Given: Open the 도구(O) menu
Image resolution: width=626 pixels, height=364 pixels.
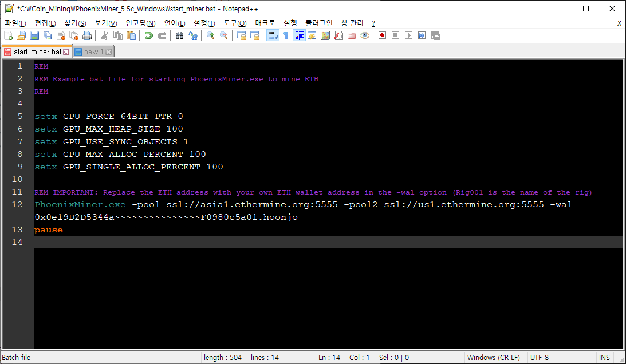Looking at the screenshot, I should click(235, 23).
